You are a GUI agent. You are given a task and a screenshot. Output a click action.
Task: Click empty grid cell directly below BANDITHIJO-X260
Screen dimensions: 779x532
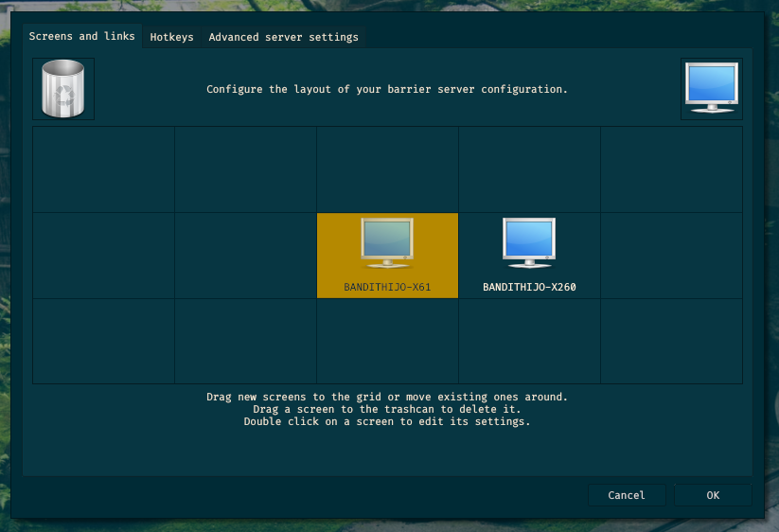(529, 341)
